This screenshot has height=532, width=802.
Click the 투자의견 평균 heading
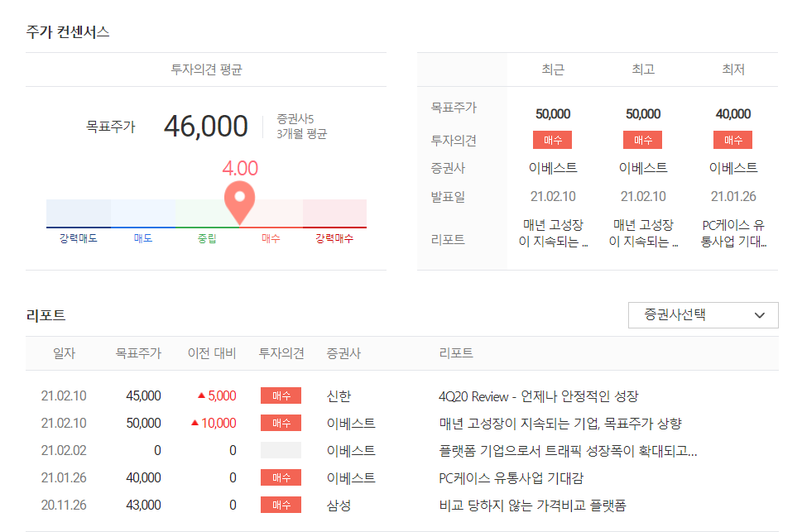[x=206, y=69]
